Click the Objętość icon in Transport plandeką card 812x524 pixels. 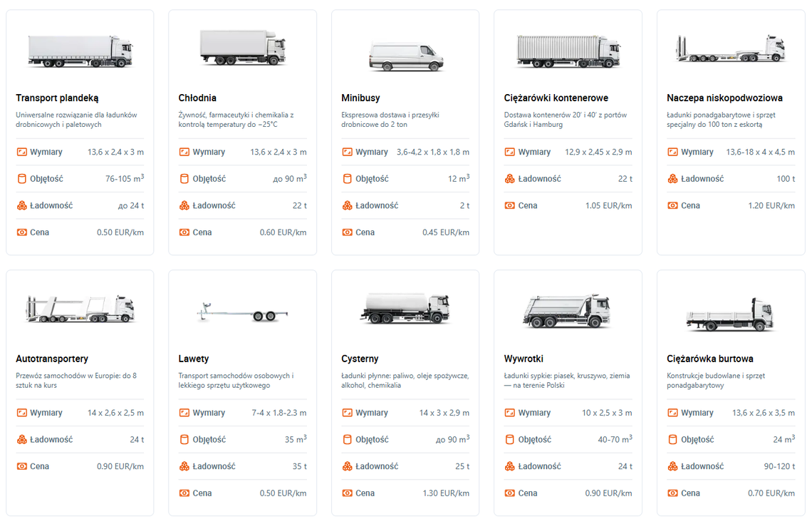click(x=22, y=179)
